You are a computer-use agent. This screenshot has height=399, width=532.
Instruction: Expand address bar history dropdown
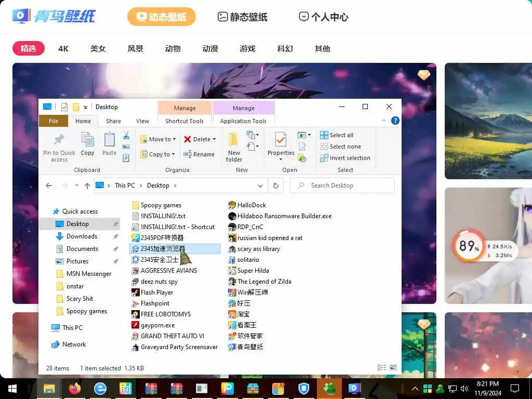pos(260,186)
